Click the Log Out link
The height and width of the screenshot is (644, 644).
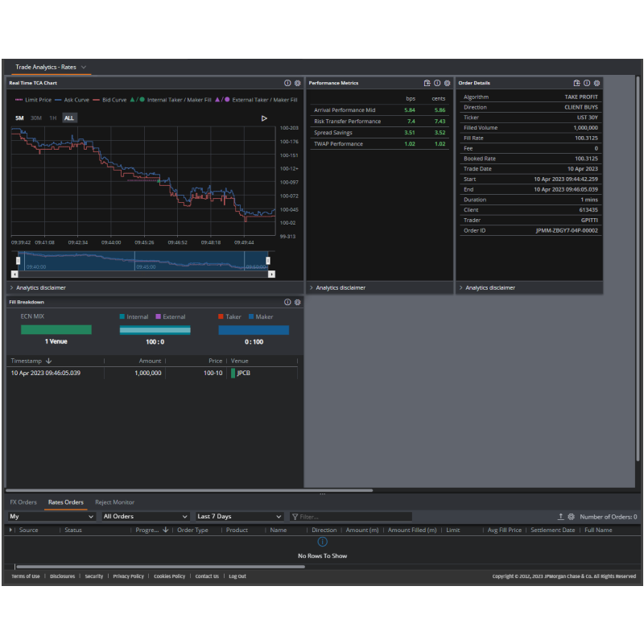(x=237, y=576)
